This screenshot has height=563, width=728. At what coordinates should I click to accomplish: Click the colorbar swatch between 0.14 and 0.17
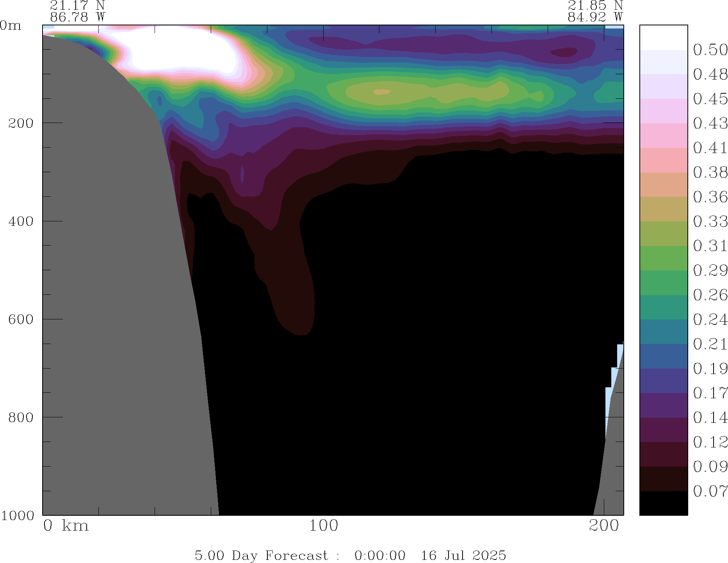click(x=663, y=405)
